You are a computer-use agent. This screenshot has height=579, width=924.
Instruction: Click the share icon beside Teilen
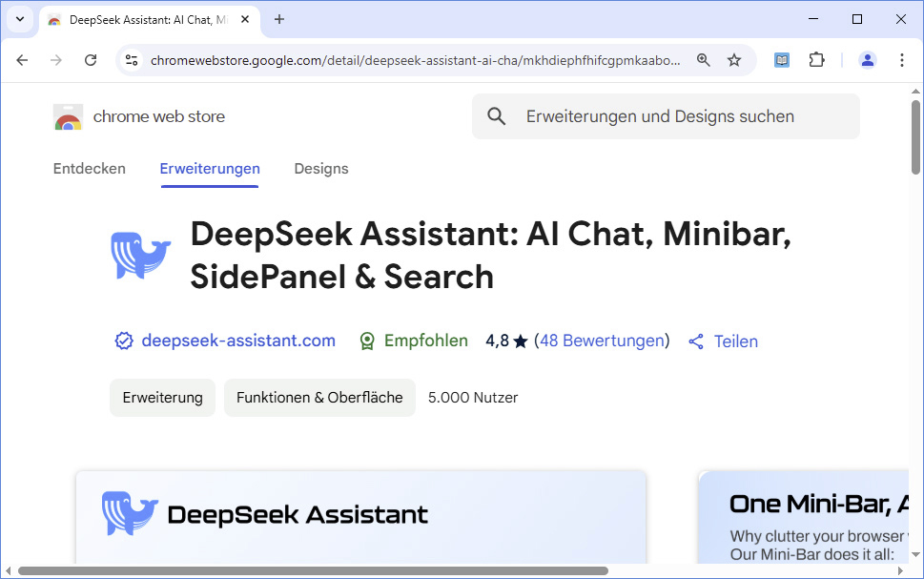[696, 341]
